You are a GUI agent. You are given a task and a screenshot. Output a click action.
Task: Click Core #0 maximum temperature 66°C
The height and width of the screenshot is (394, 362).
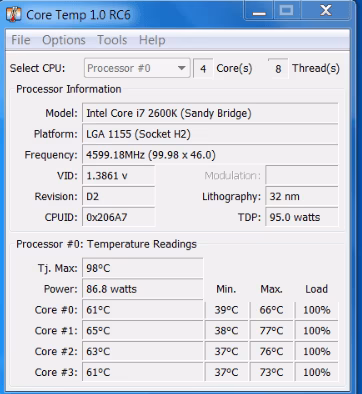coord(271,310)
